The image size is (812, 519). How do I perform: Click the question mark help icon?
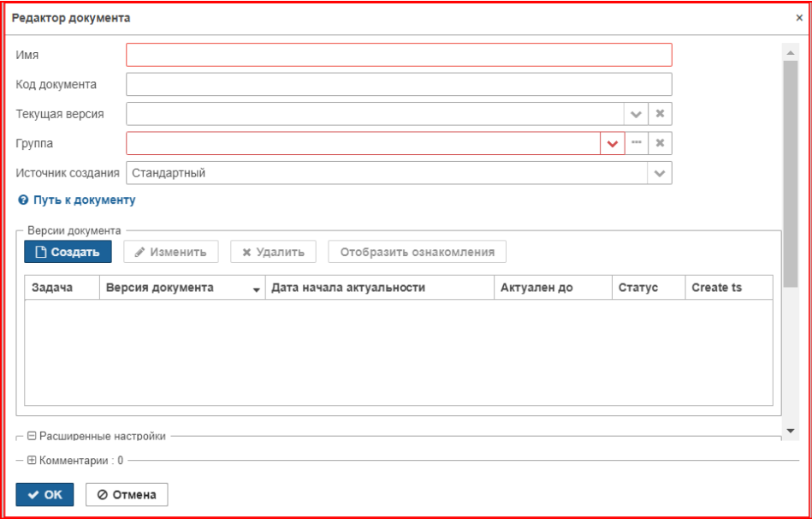(23, 200)
